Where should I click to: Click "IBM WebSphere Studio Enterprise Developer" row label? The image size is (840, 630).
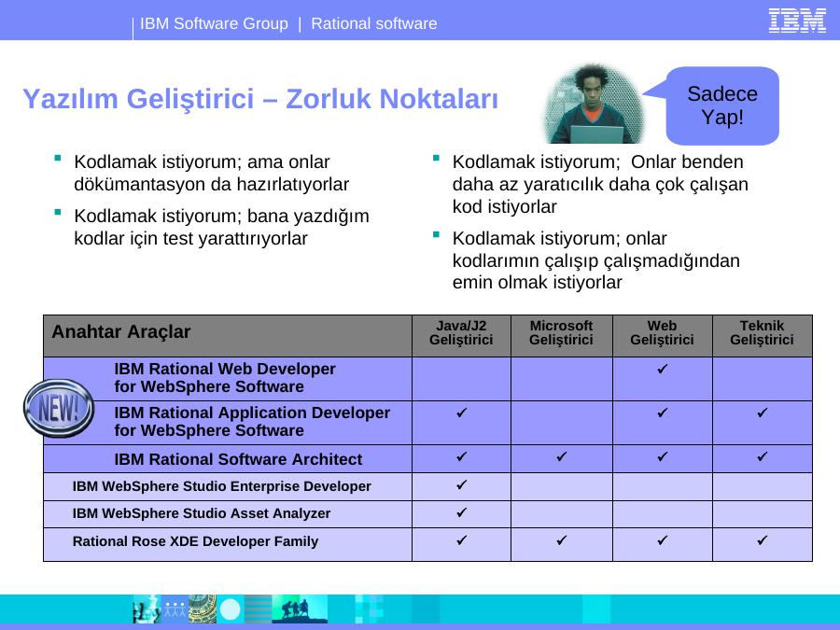pyautogui.click(x=222, y=486)
